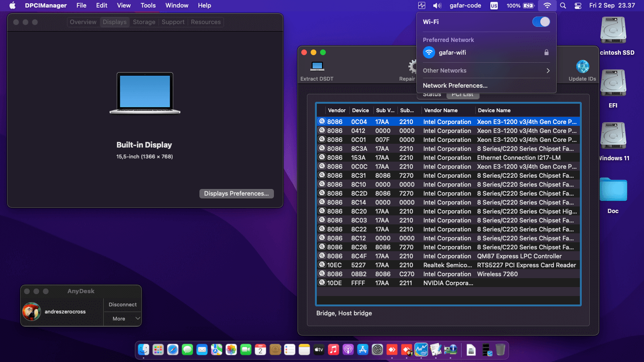Open the Doc folder on the desktop

point(613,195)
